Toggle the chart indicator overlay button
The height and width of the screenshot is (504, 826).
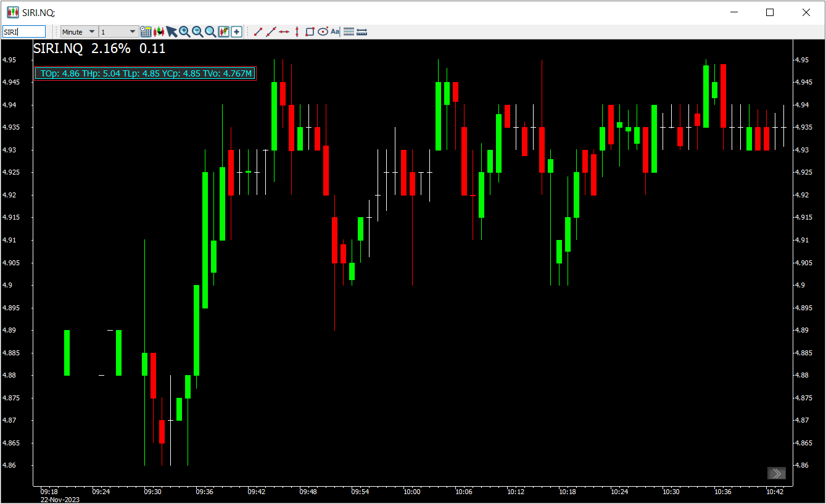tap(223, 31)
